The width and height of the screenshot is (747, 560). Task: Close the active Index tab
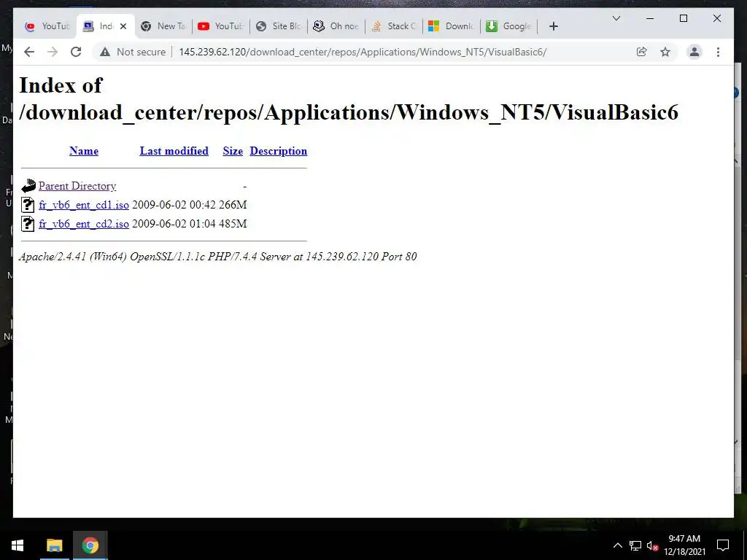click(123, 26)
